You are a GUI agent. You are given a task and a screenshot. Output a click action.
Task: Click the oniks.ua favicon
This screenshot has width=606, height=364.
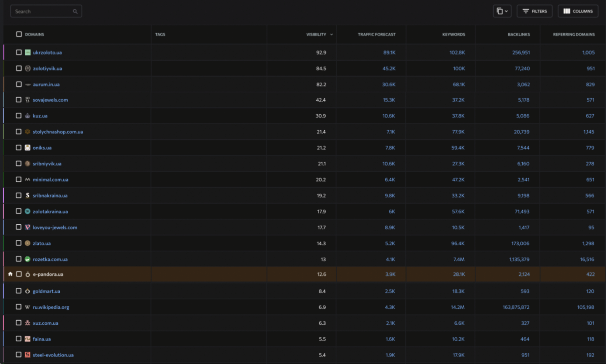point(27,147)
